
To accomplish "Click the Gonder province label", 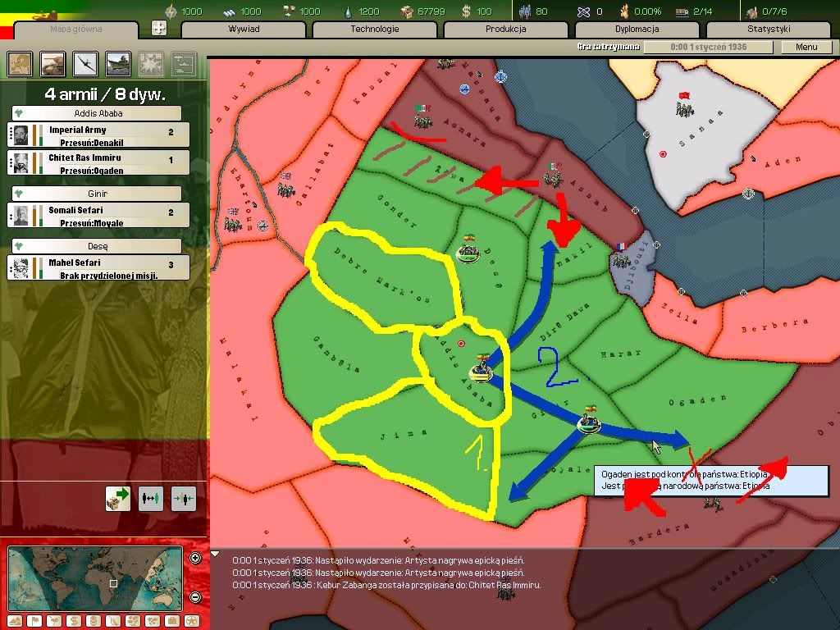I will click(397, 211).
